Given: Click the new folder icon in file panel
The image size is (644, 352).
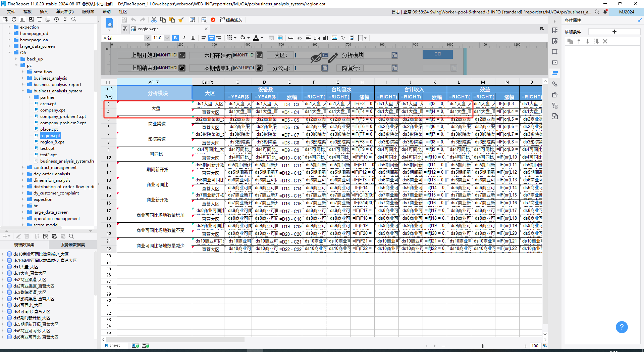Looking at the screenshot, I should pyautogui.click(x=5, y=19).
